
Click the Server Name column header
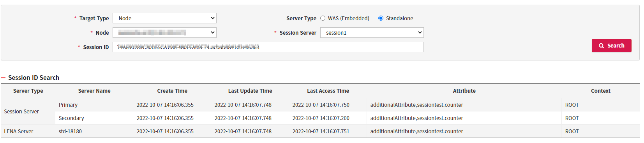94,91
